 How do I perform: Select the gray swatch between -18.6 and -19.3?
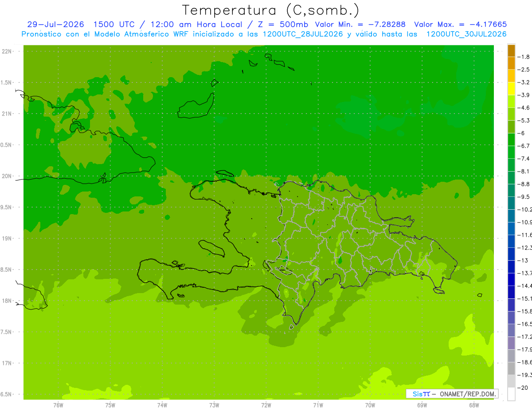coord(511,369)
